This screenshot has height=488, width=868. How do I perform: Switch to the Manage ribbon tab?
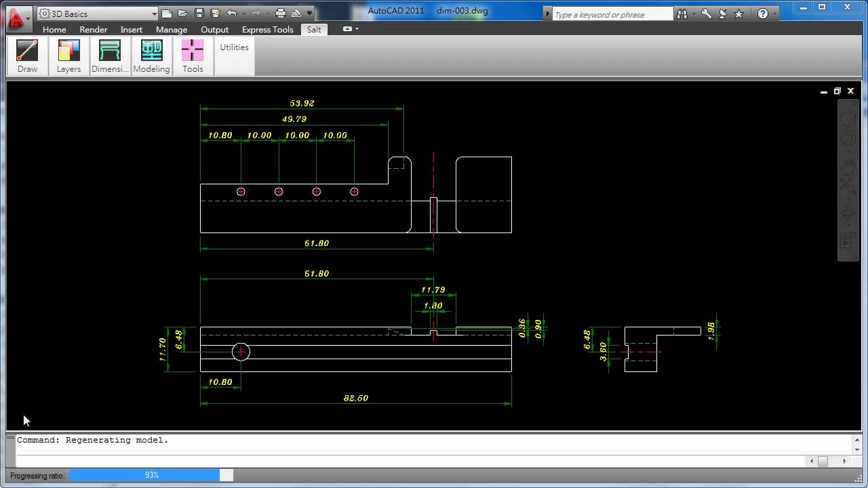[x=172, y=29]
